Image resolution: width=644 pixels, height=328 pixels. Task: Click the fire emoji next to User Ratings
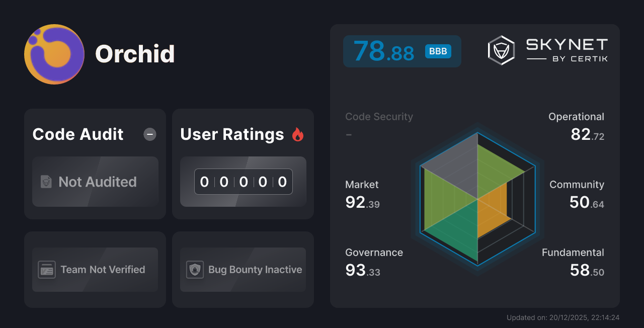(298, 134)
